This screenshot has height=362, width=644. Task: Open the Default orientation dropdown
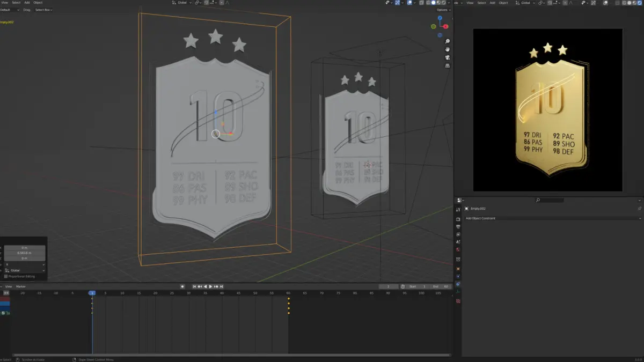point(10,10)
